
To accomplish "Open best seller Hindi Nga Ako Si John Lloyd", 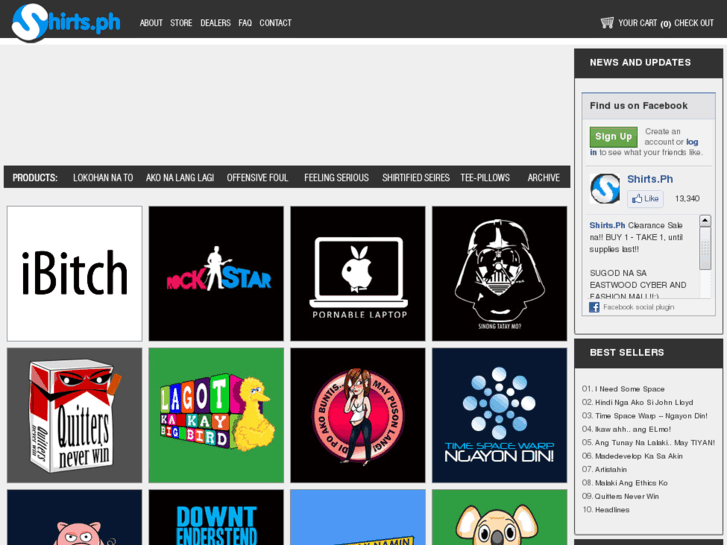I will pos(644,403).
